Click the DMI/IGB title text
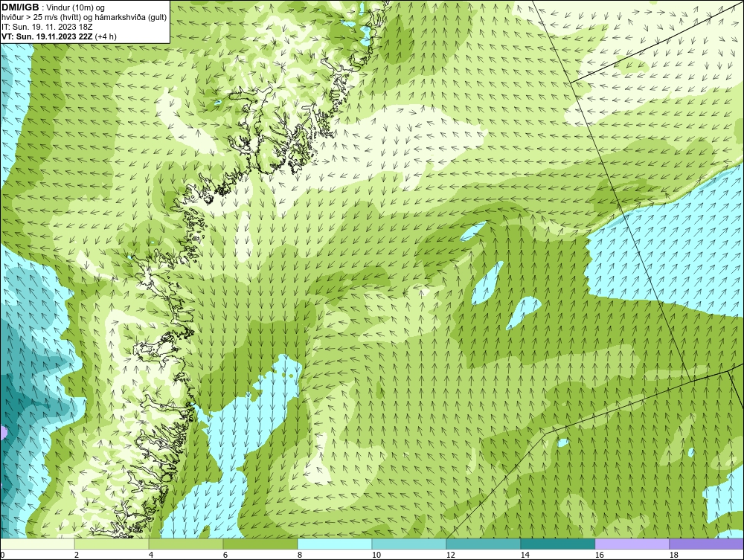This screenshot has height=560, width=744. coord(20,7)
